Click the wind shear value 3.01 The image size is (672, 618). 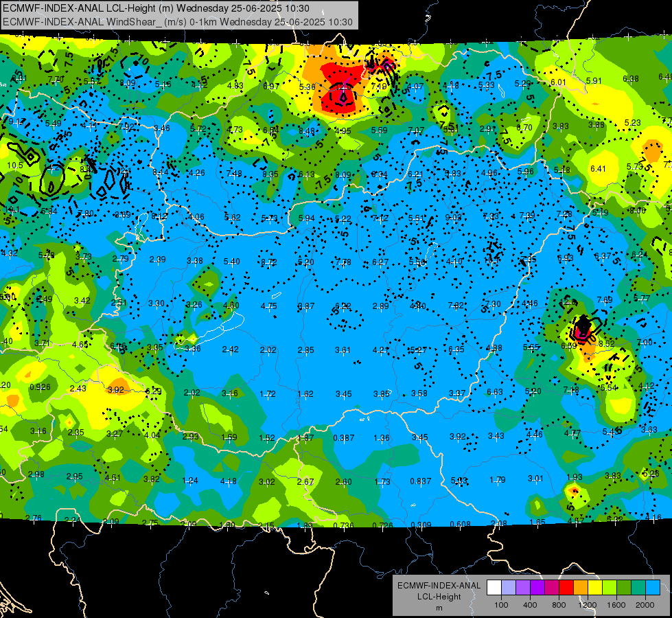point(535,478)
